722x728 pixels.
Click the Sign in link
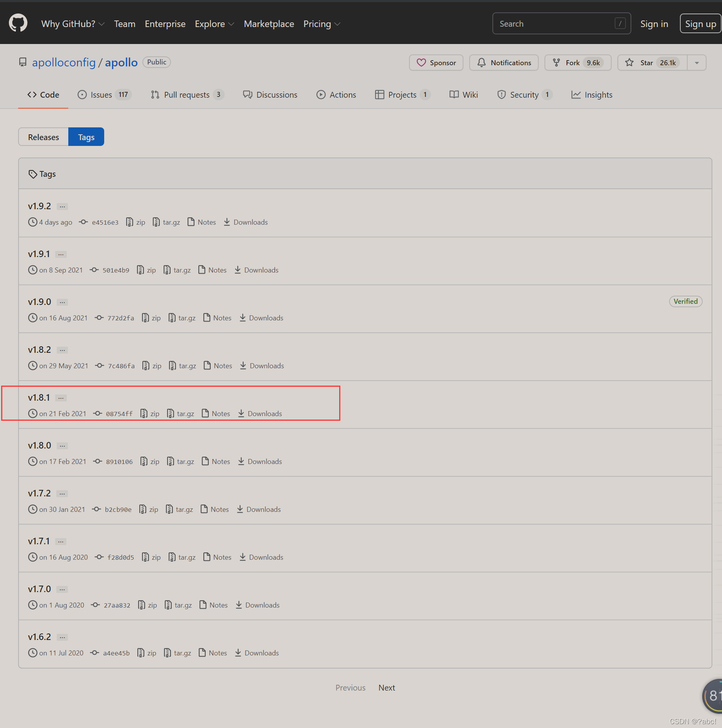pyautogui.click(x=654, y=24)
